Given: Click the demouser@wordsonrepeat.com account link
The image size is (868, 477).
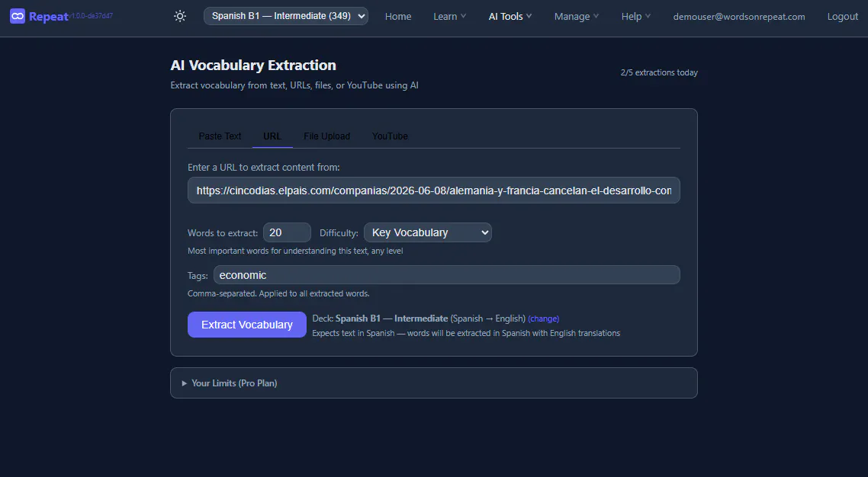Looking at the screenshot, I should point(739,17).
